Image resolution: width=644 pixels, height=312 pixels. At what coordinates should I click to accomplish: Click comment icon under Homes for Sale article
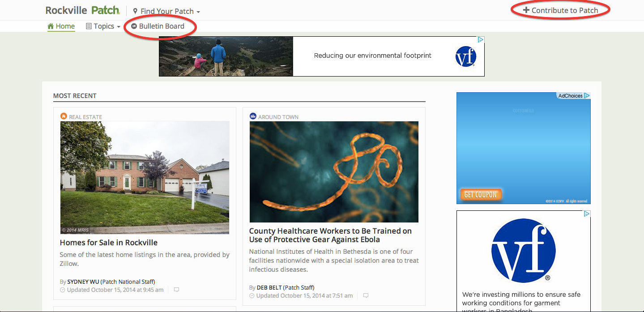[x=176, y=290]
